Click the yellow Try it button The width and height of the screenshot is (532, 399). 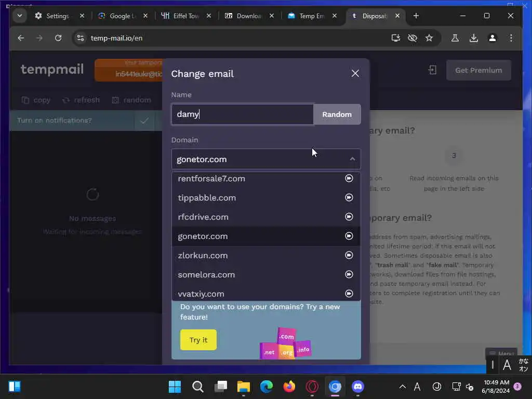(x=198, y=340)
